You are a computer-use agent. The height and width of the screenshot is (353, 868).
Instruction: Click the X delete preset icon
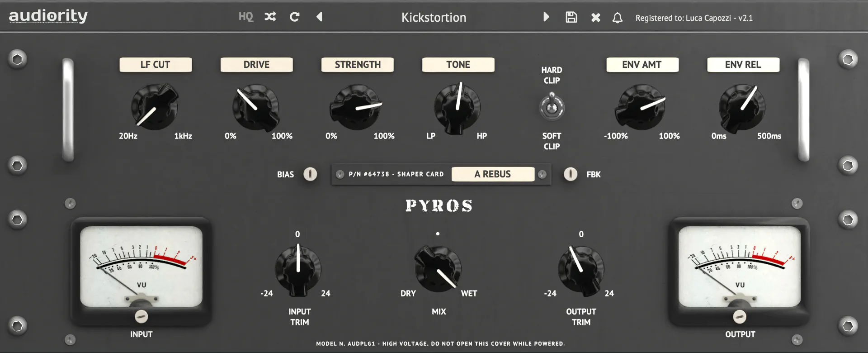[x=596, y=17]
